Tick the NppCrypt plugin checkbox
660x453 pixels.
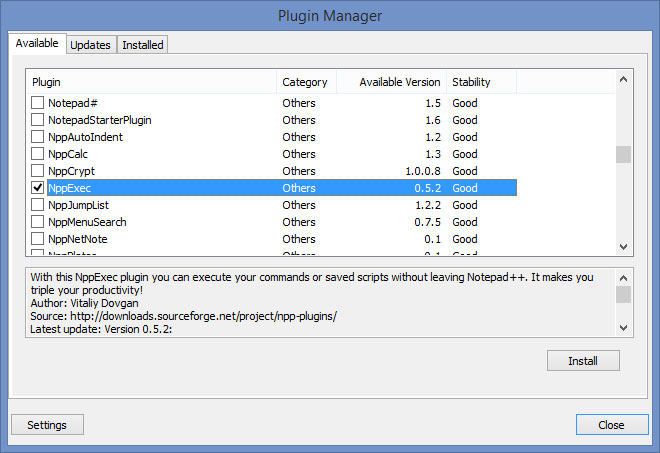[x=37, y=171]
